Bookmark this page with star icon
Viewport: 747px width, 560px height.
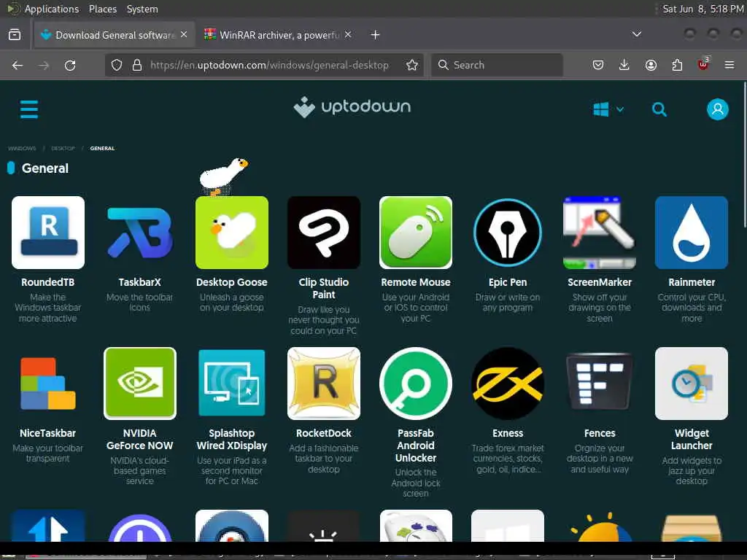pos(412,65)
